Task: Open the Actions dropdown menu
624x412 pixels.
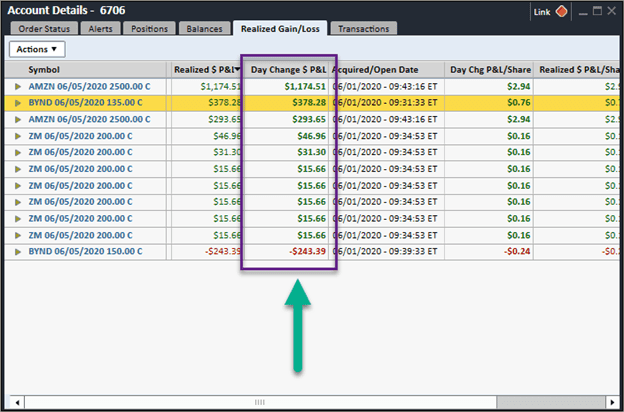Action: coord(37,49)
